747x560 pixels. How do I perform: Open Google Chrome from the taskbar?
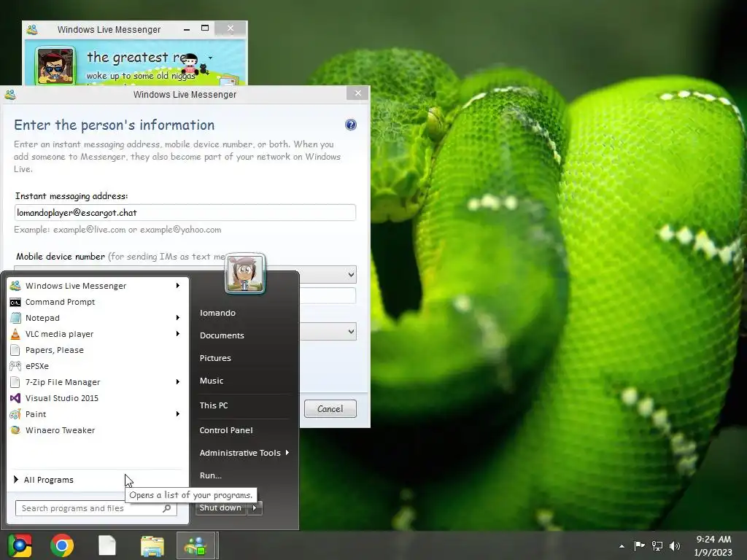coord(63,545)
